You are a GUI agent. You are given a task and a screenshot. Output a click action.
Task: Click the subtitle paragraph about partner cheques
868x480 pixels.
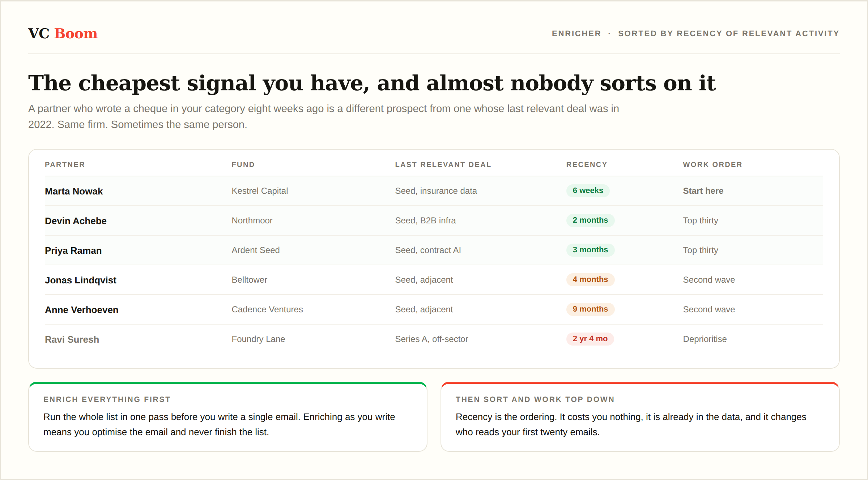coord(324,116)
